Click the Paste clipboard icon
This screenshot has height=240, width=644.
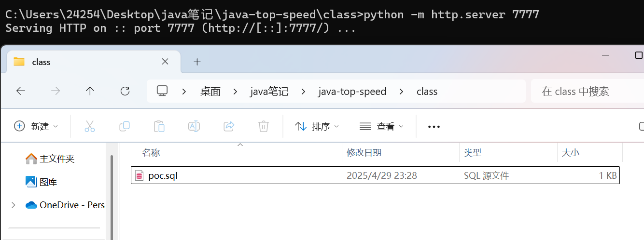pos(159,126)
